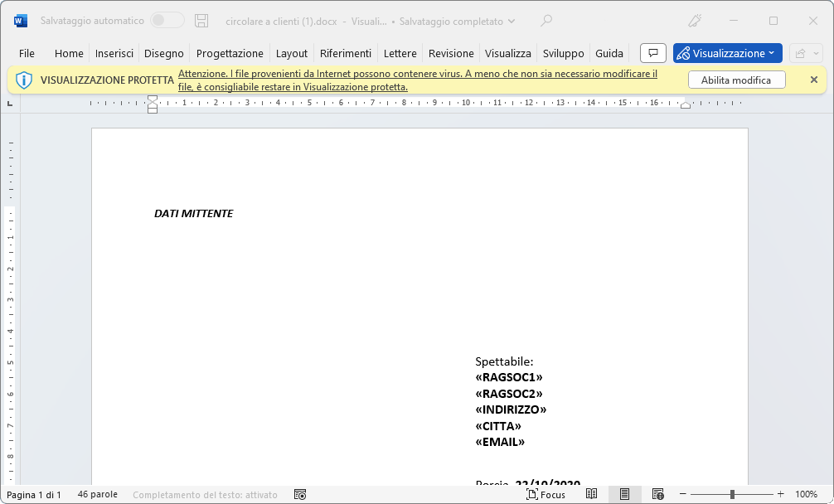834x504 pixels.
Task: Open the Visualizza tab
Action: click(508, 53)
